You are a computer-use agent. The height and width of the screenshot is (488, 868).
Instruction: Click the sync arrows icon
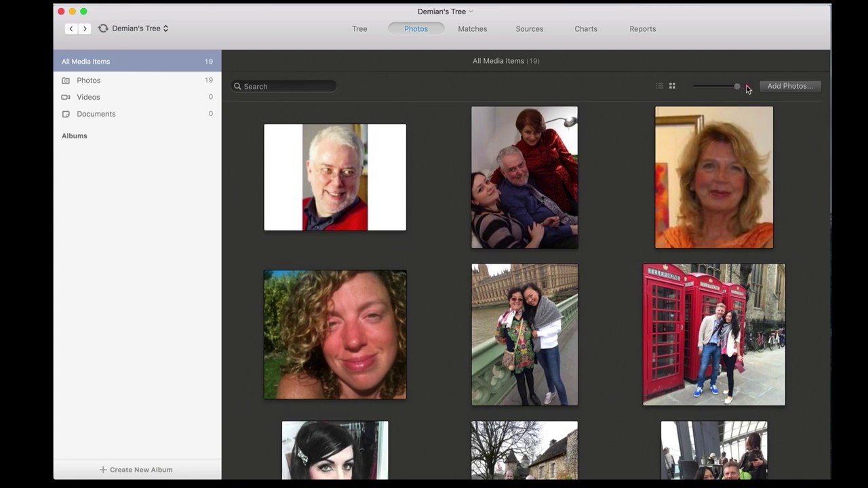103,28
